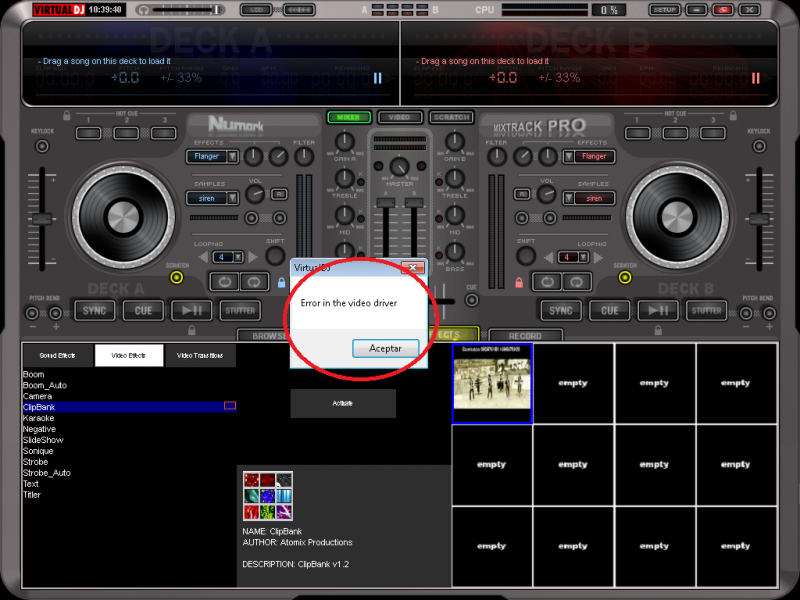Click Deck A sample record R button

pos(279,194)
